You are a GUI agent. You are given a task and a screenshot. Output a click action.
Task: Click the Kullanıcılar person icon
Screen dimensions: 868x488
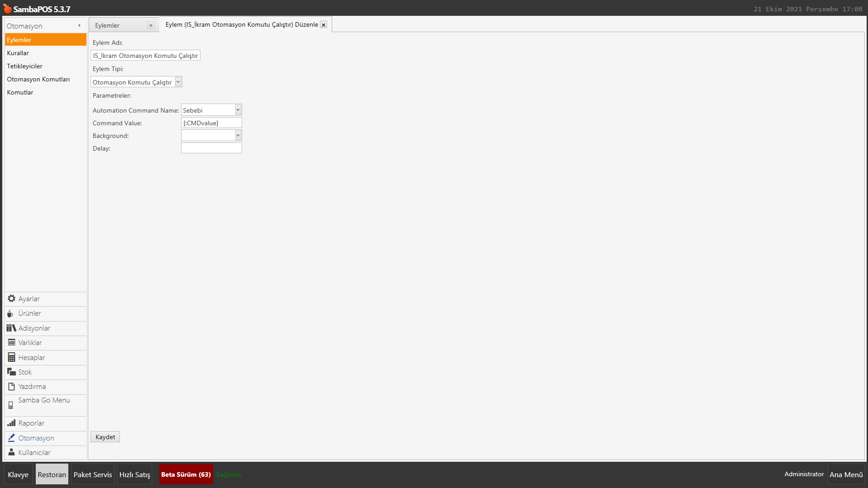coord(11,452)
